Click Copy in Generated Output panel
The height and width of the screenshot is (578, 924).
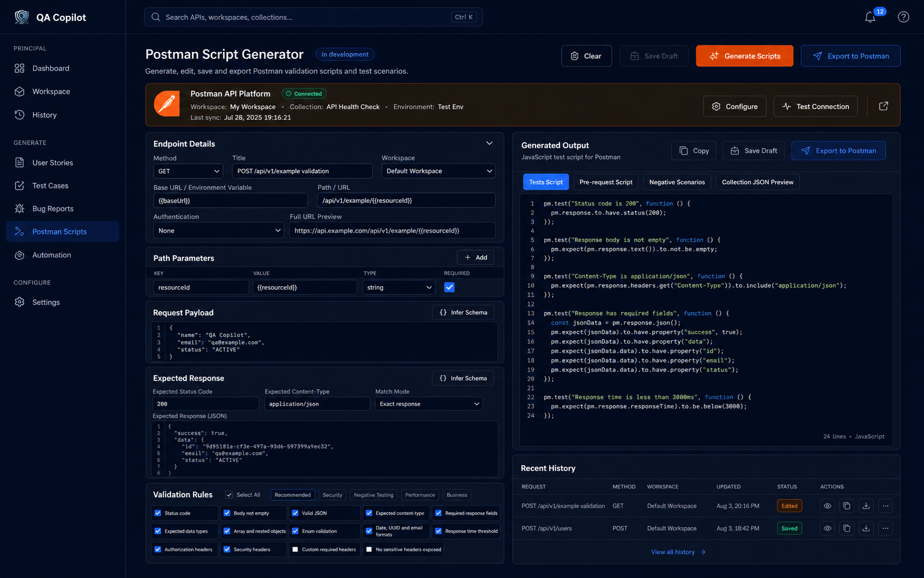pos(694,151)
